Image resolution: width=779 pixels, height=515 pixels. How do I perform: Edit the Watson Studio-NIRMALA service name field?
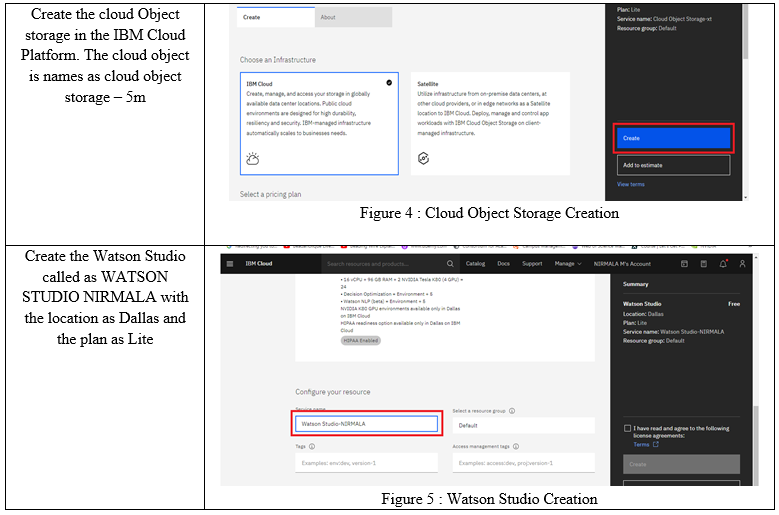click(367, 424)
